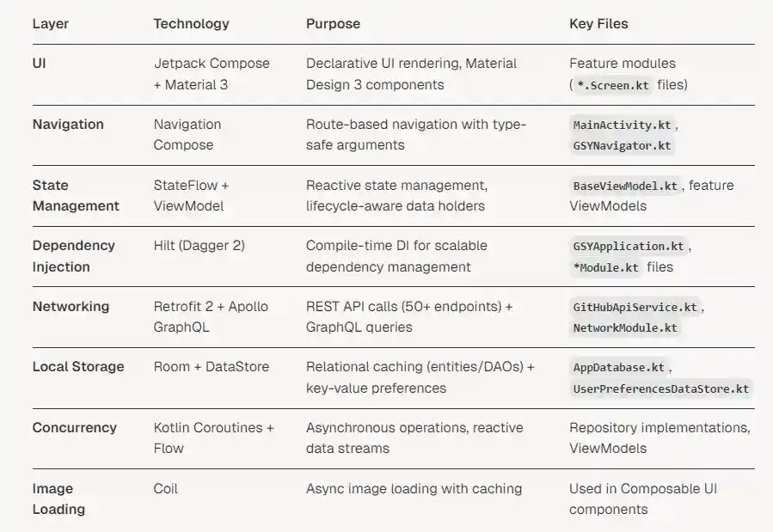Click the GSYApplication.kt code chip
Image resolution: width=773 pixels, height=532 pixels.
pos(629,247)
